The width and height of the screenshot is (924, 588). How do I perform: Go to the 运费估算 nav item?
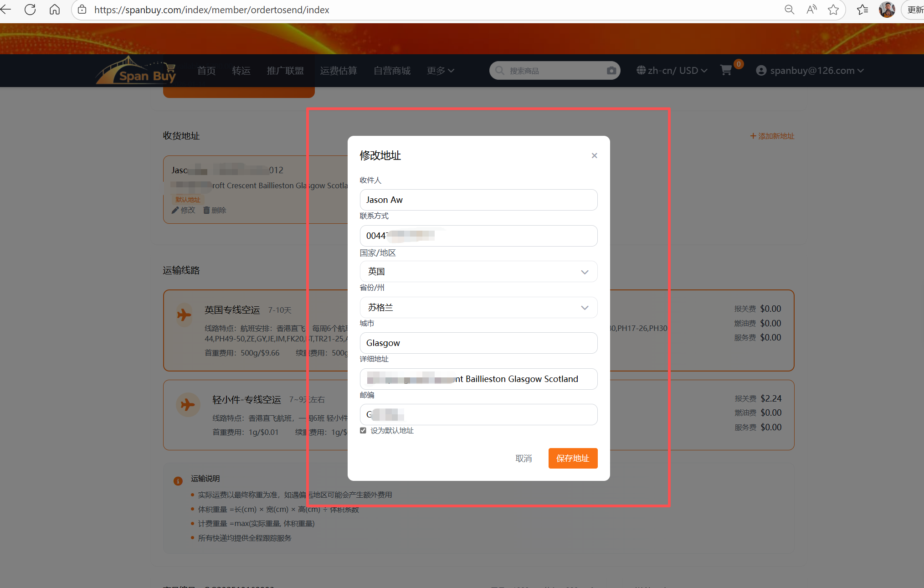click(x=339, y=71)
